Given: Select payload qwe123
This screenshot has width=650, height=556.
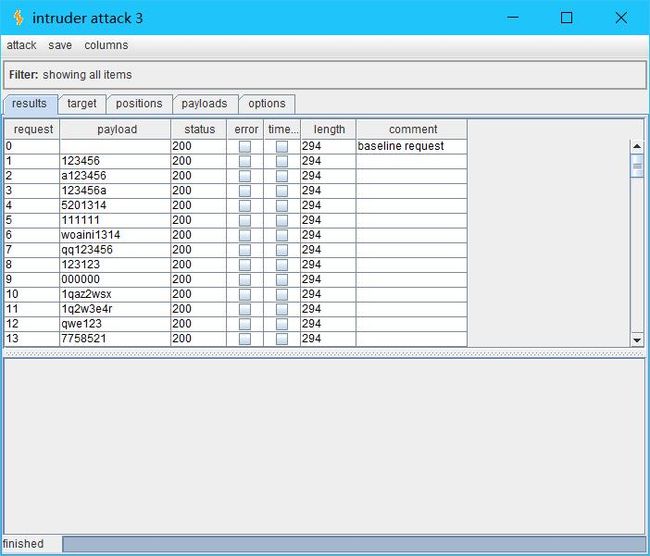Looking at the screenshot, I should pos(115,324).
